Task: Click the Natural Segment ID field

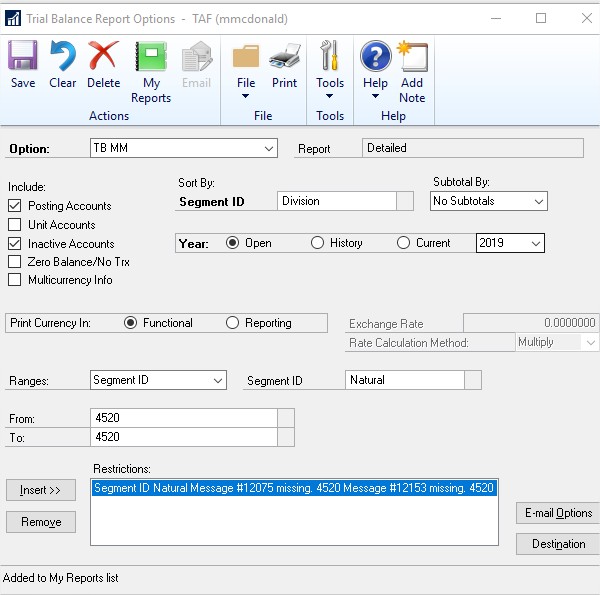Action: (405, 380)
